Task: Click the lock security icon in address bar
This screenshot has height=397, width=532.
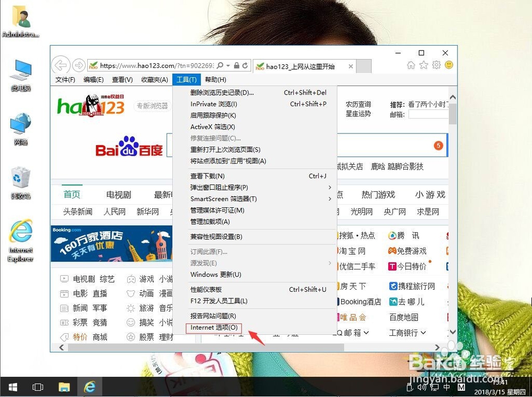Action: (237, 65)
